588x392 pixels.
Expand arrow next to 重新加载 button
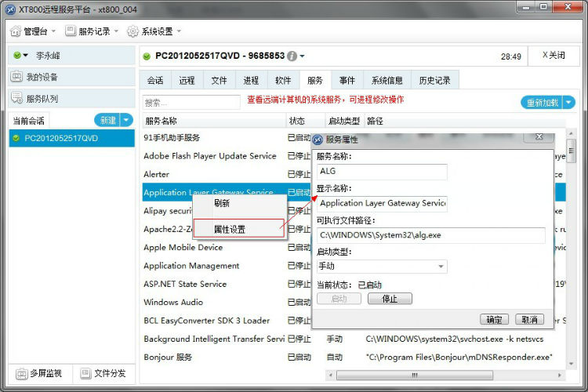[x=568, y=103]
